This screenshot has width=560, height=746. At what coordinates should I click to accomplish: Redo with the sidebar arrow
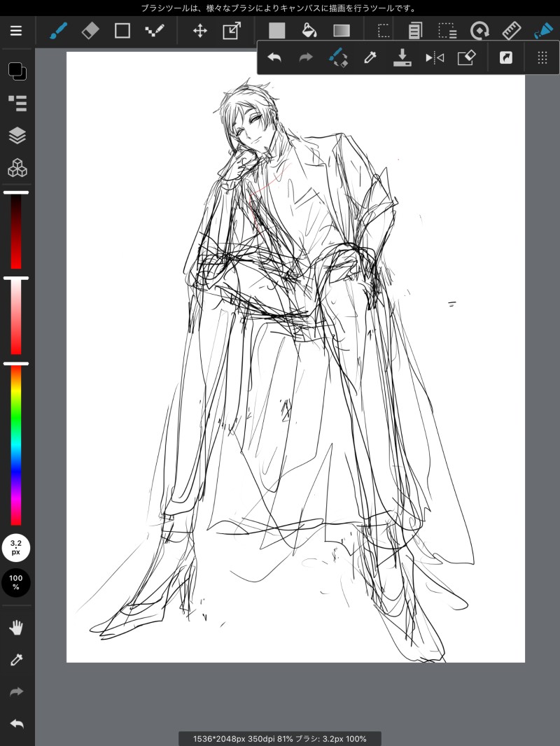17,691
